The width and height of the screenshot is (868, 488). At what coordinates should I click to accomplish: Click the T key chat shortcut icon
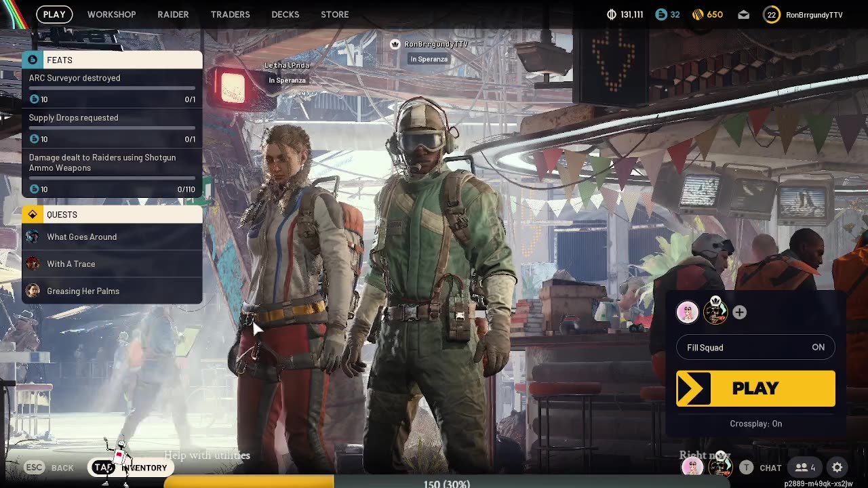point(746,468)
